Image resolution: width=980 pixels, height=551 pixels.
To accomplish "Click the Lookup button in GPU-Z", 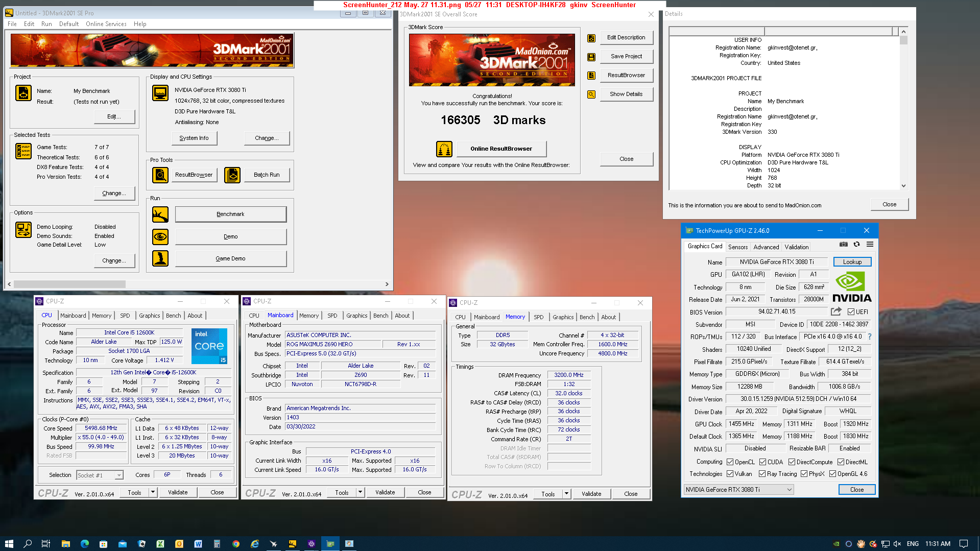I will [852, 262].
